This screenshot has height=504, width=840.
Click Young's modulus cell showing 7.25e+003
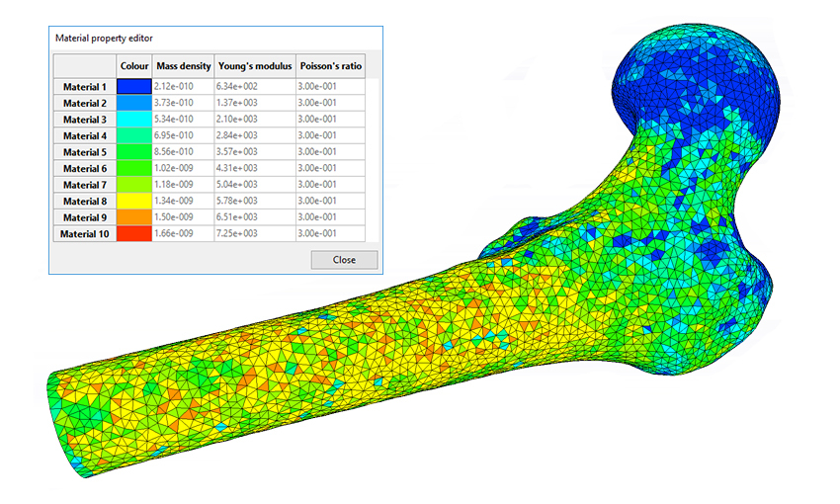point(254,234)
